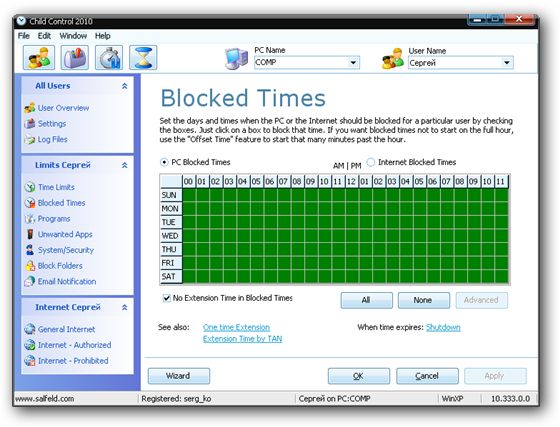Screen dimensions: 560x427
Task: Click the Cancel button
Action: 427,376
